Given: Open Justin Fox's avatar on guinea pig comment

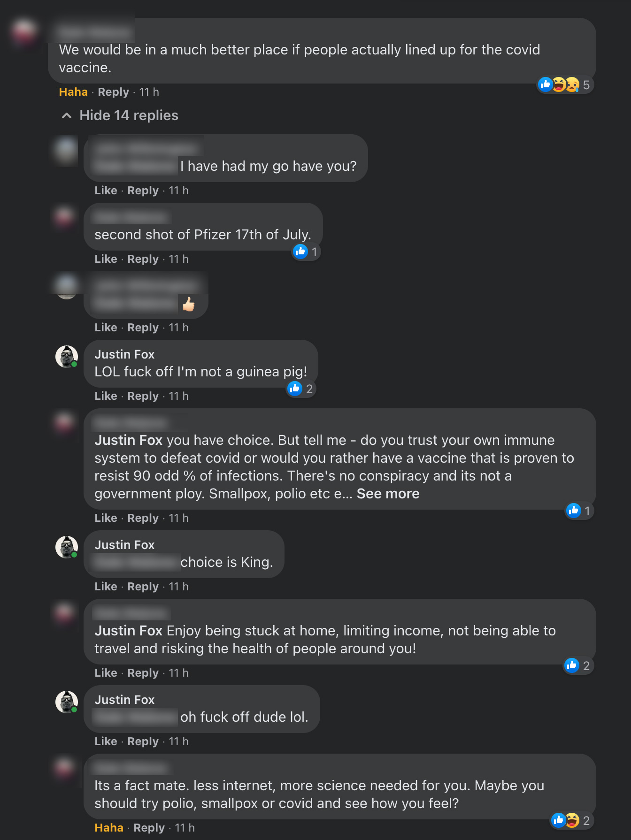Looking at the screenshot, I should (67, 357).
